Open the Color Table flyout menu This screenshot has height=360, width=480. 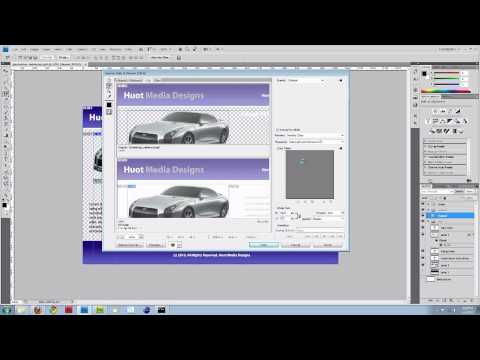(340, 148)
